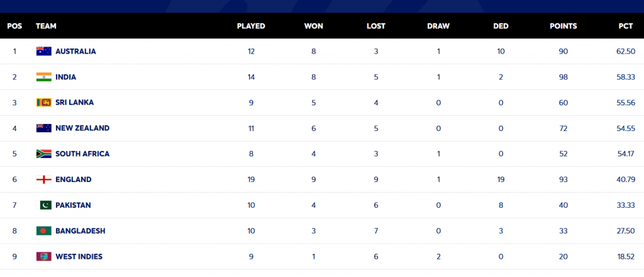Click the England flag icon
The image size is (644, 277).
pyautogui.click(x=44, y=179)
